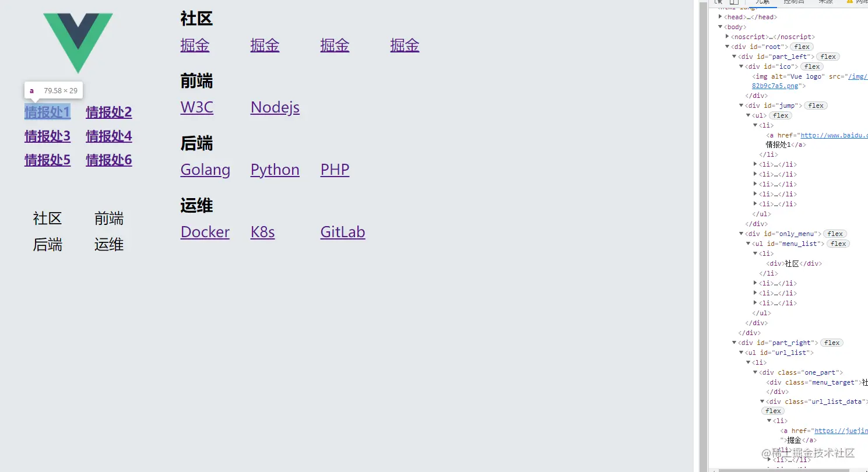This screenshot has width=868, height=472.
Task: Expand the noscript element node
Action: tap(728, 37)
